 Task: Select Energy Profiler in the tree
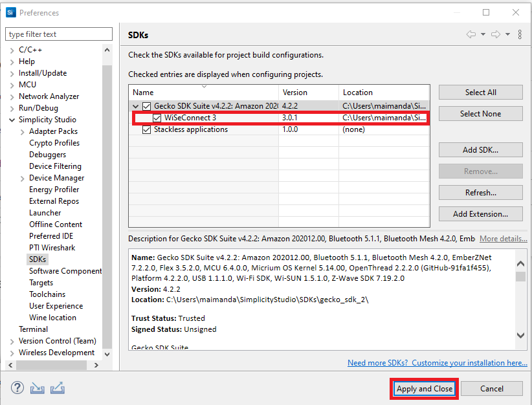tap(54, 190)
